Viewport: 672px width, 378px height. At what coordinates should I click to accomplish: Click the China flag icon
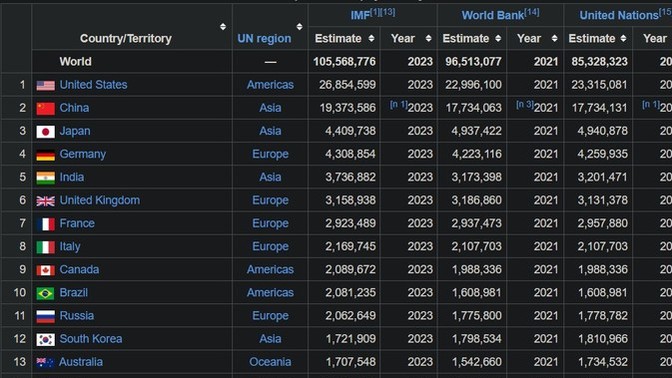(x=45, y=108)
